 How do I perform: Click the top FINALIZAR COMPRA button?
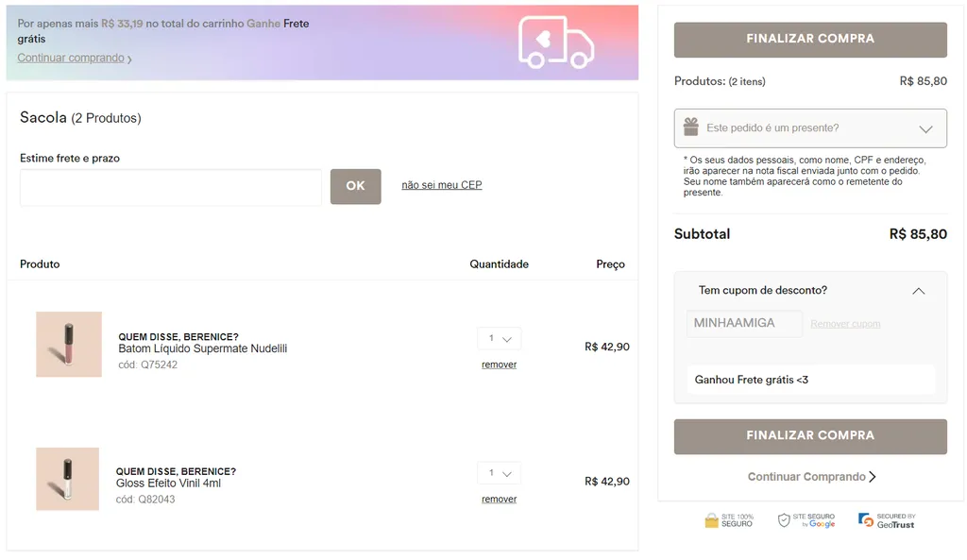pos(810,40)
